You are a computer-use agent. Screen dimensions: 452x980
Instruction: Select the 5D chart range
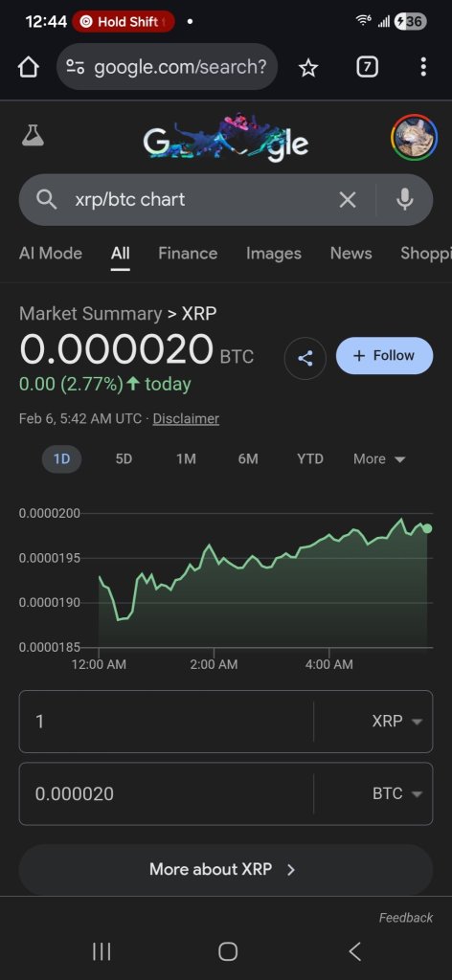pos(124,458)
